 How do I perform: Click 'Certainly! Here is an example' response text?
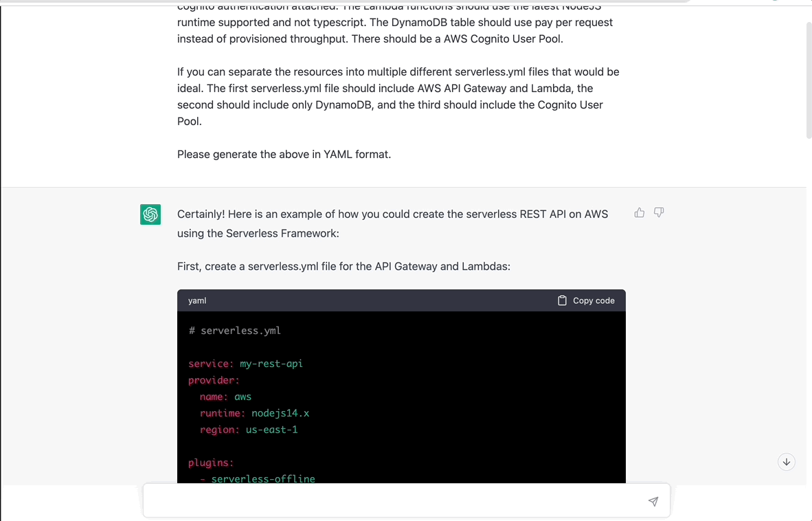coord(392,224)
